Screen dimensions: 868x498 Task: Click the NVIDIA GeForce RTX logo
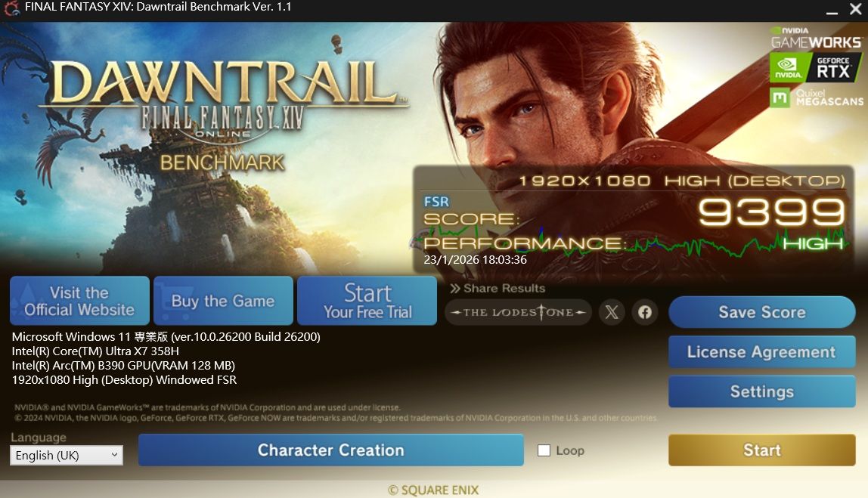(816, 67)
